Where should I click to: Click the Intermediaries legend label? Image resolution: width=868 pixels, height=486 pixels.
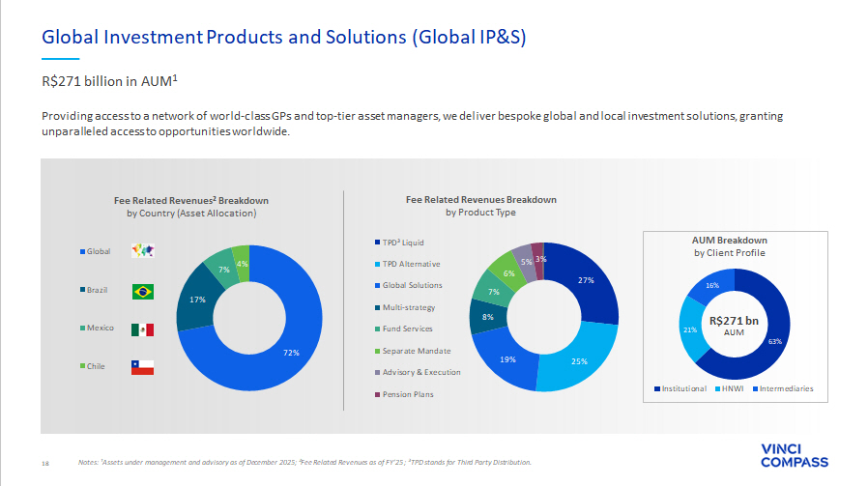tap(786, 389)
